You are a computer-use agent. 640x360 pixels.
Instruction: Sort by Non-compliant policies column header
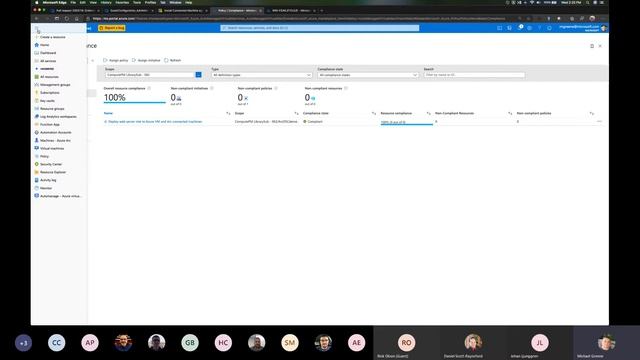534,113
